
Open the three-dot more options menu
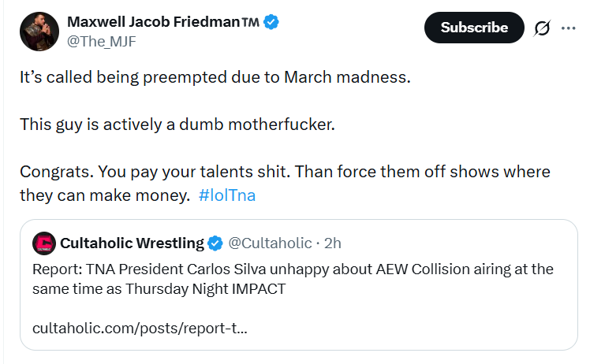569,28
